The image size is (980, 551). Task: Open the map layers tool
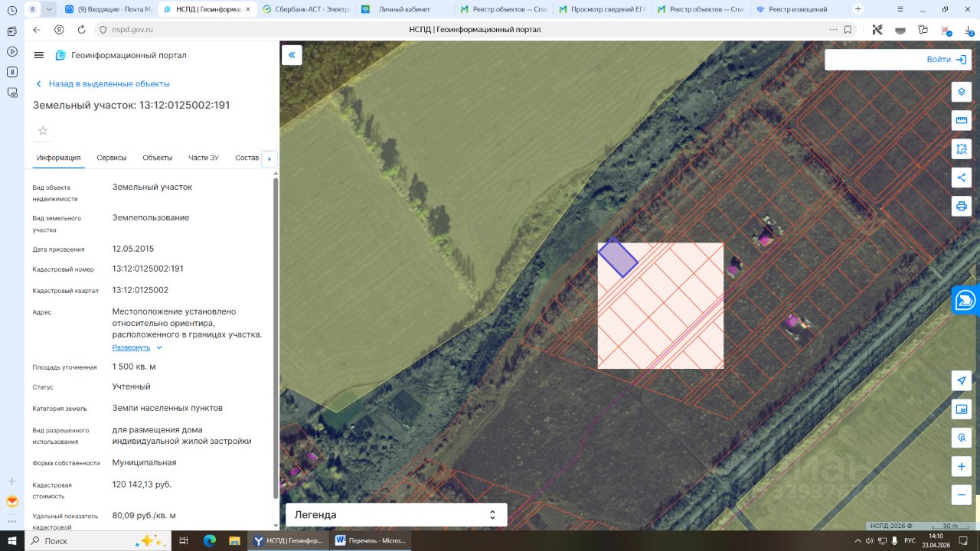[962, 92]
